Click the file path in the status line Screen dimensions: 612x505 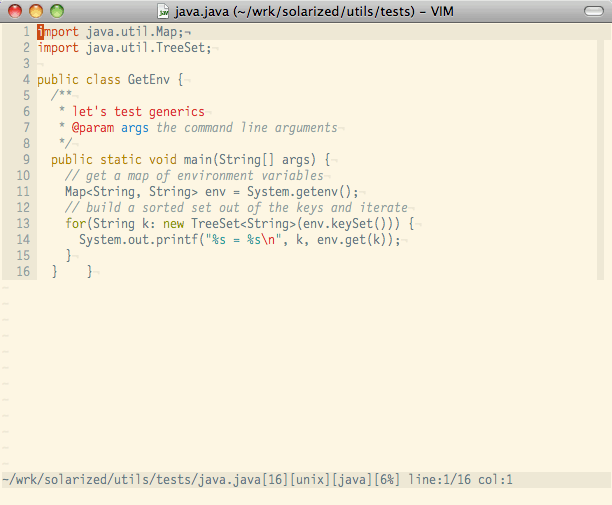point(131,481)
